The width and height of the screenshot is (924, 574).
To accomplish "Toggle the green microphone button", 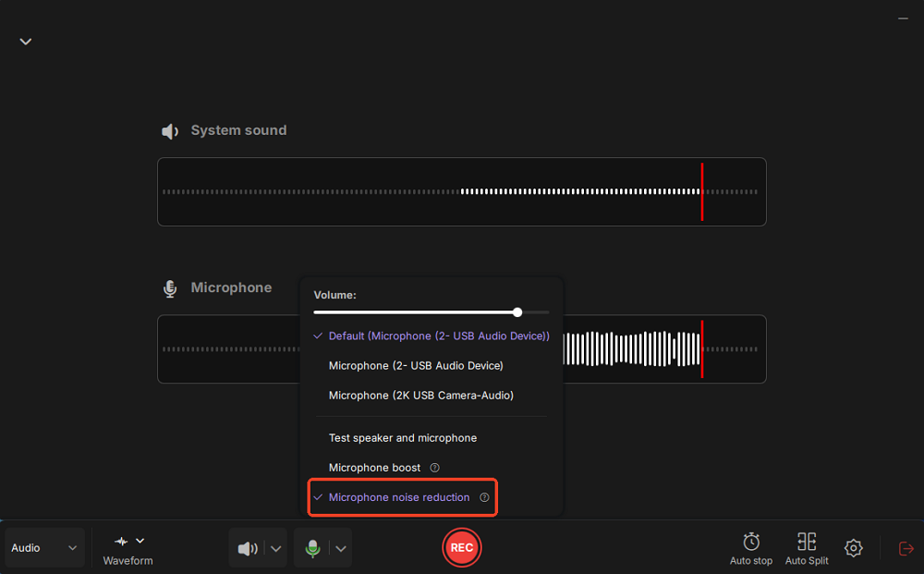I will point(313,549).
